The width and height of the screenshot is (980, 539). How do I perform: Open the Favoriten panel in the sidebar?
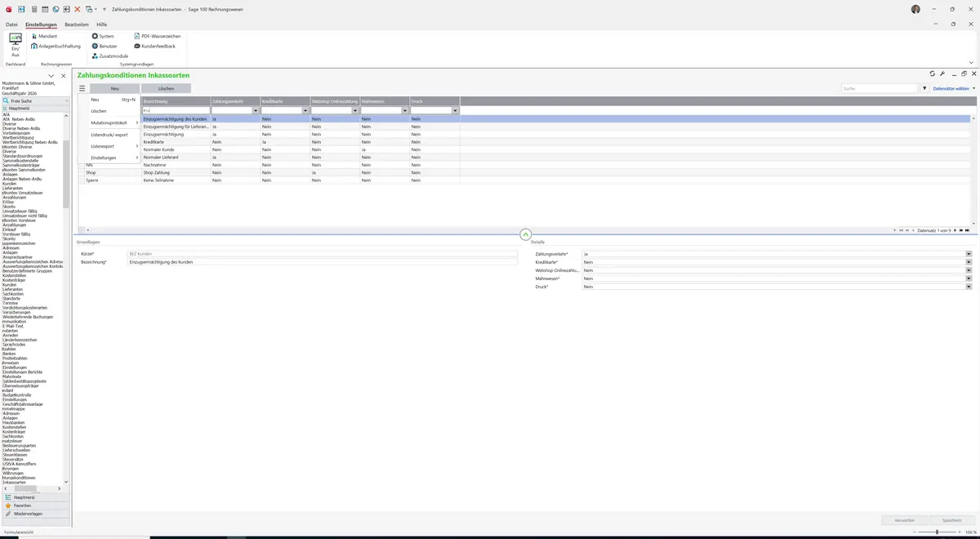coord(34,506)
